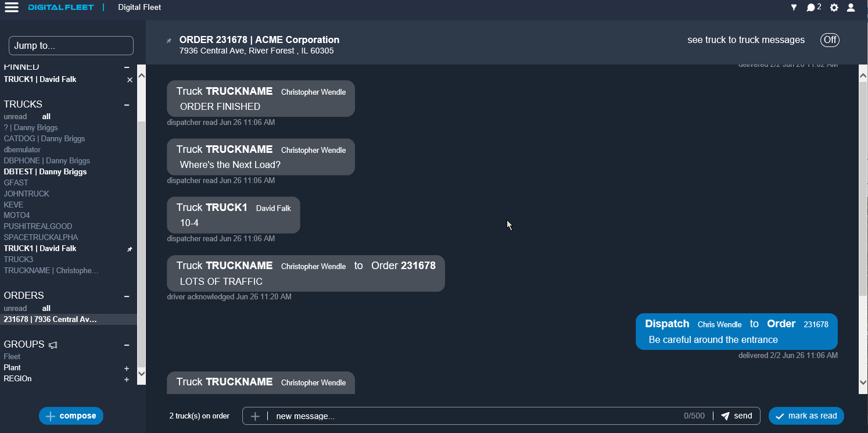Screen dimensions: 868x433
Task: Click the mark as read button
Action: click(806, 416)
